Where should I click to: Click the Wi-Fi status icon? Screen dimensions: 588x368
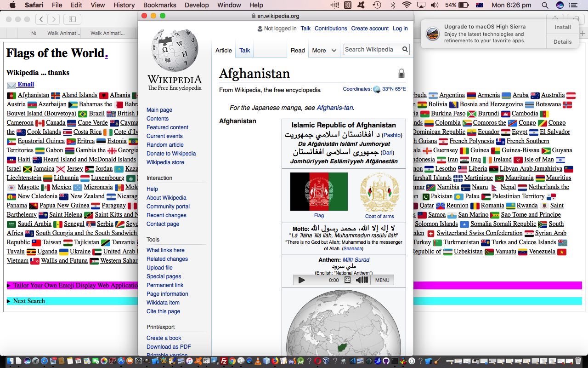[x=407, y=5]
